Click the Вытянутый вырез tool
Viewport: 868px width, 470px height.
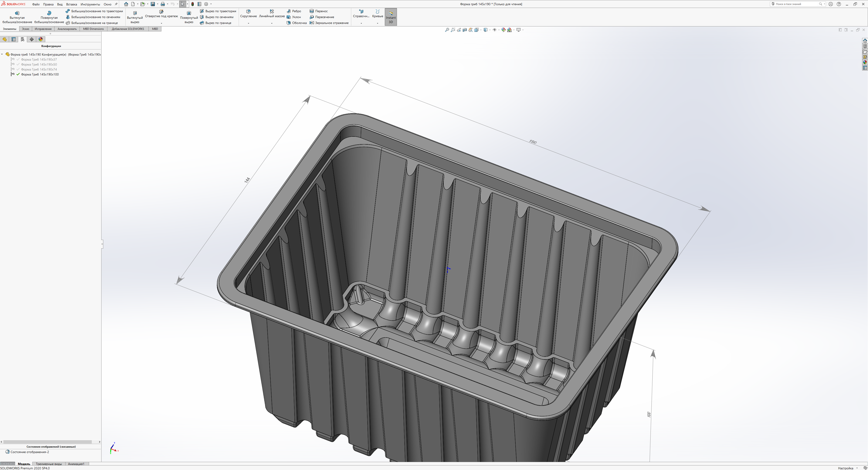135,17
